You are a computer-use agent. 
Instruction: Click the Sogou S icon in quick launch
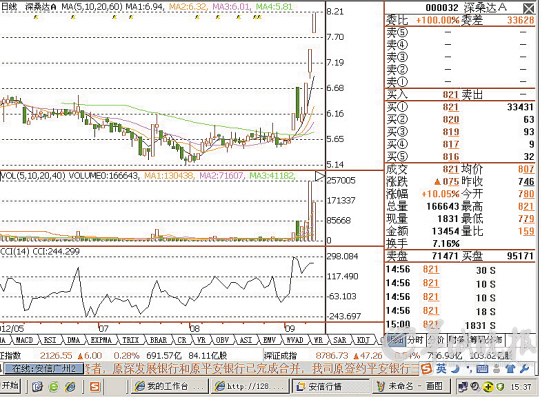click(x=95, y=387)
